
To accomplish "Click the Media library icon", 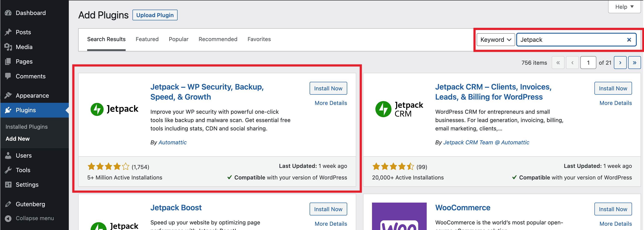I will coord(8,47).
